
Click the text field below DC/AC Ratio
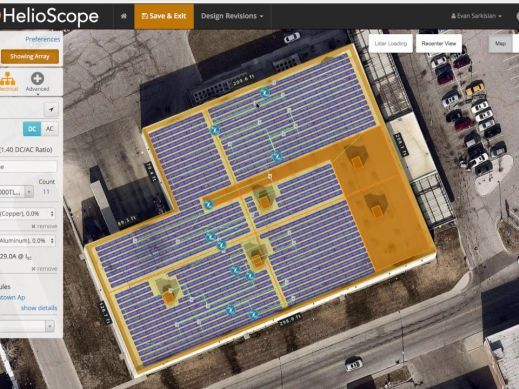coord(28,166)
